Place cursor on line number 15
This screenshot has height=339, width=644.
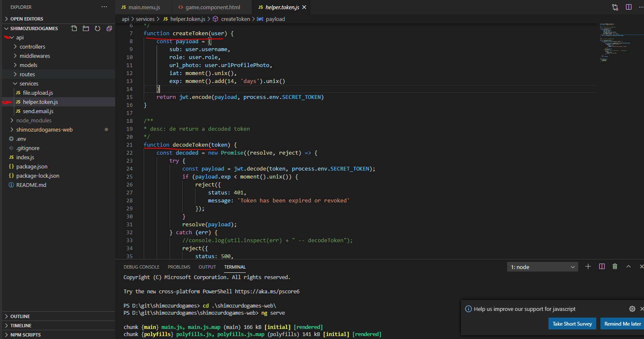tap(129, 97)
